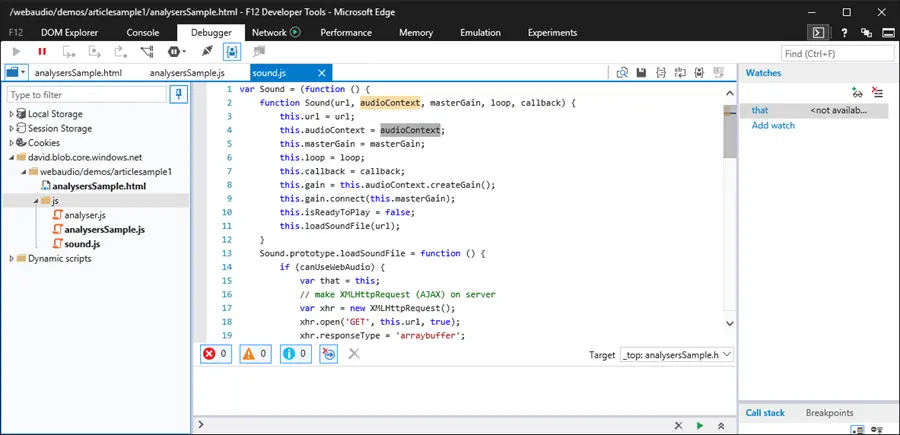Select the 'that' watch entry
The image size is (900, 435).
(814, 110)
